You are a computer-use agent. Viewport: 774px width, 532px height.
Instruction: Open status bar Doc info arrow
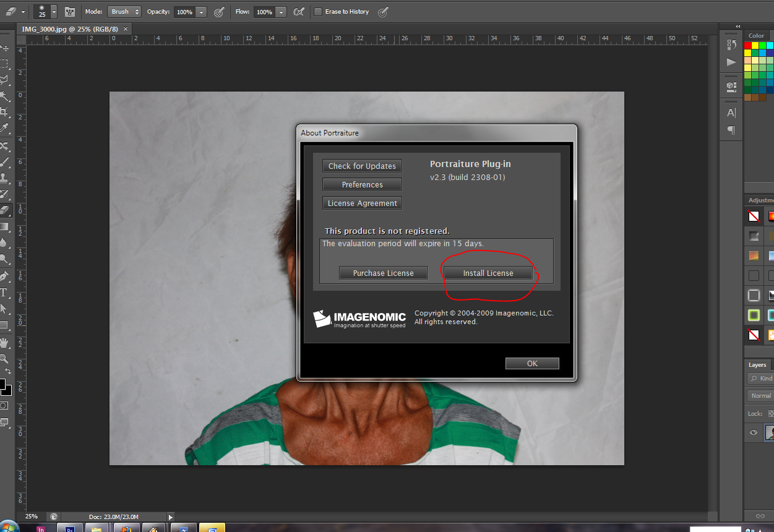point(170,517)
